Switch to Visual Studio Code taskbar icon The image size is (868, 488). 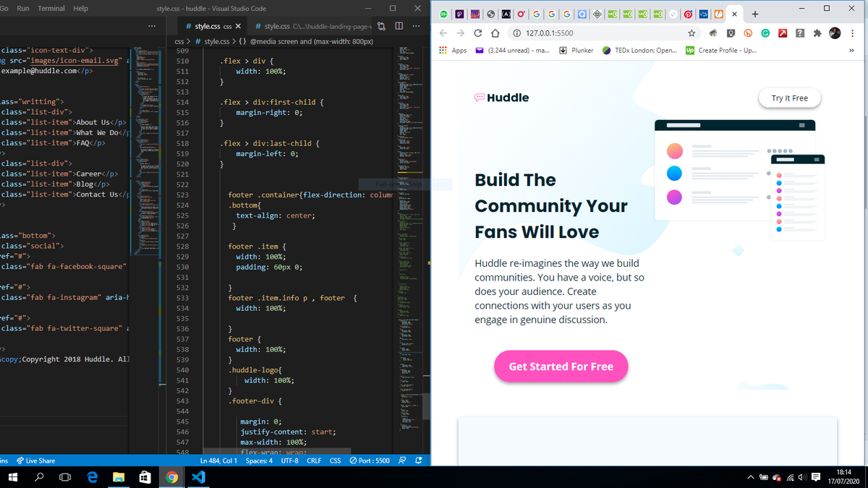click(198, 477)
